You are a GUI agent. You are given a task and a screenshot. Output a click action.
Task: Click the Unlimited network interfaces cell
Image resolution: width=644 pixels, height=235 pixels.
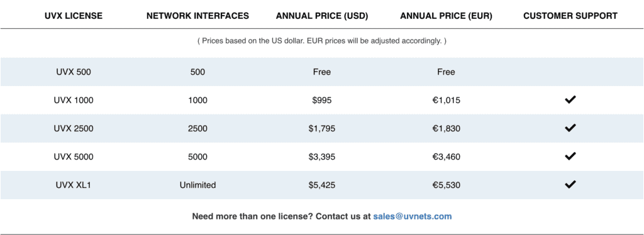(197, 185)
